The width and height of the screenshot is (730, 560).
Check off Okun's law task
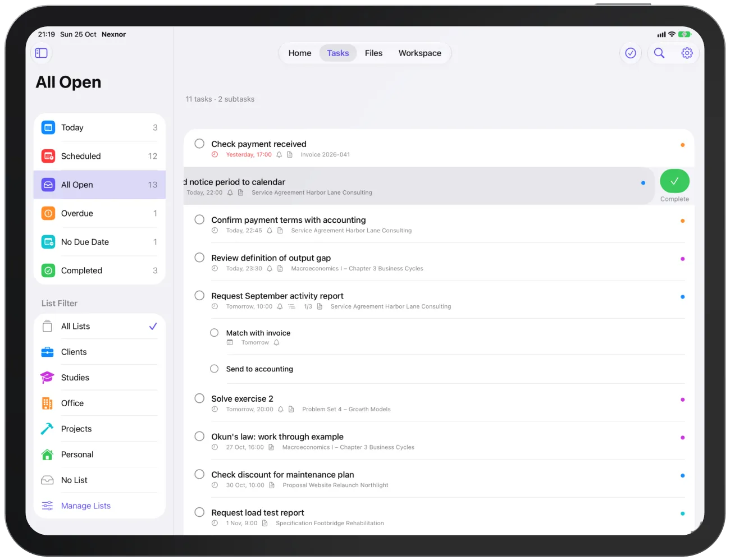[x=199, y=437]
